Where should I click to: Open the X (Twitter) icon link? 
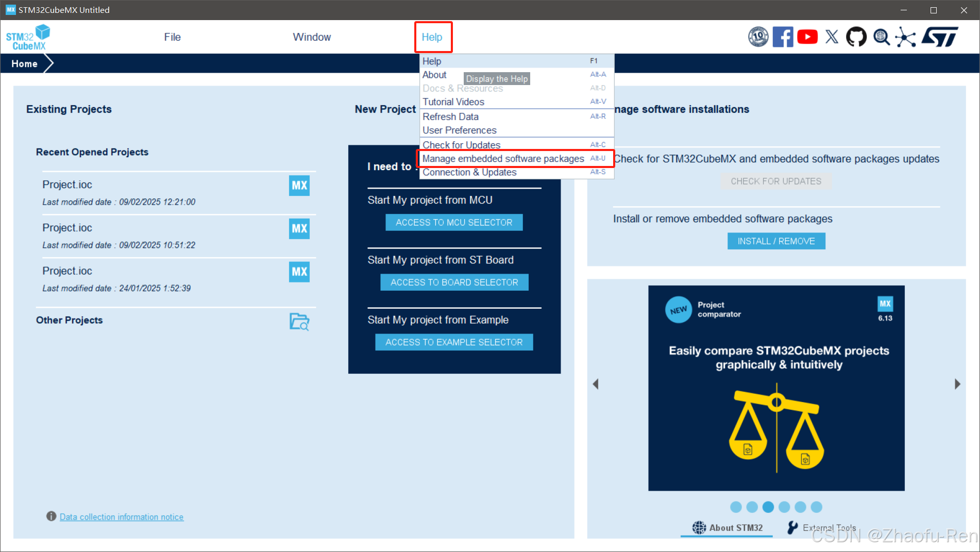[832, 37]
